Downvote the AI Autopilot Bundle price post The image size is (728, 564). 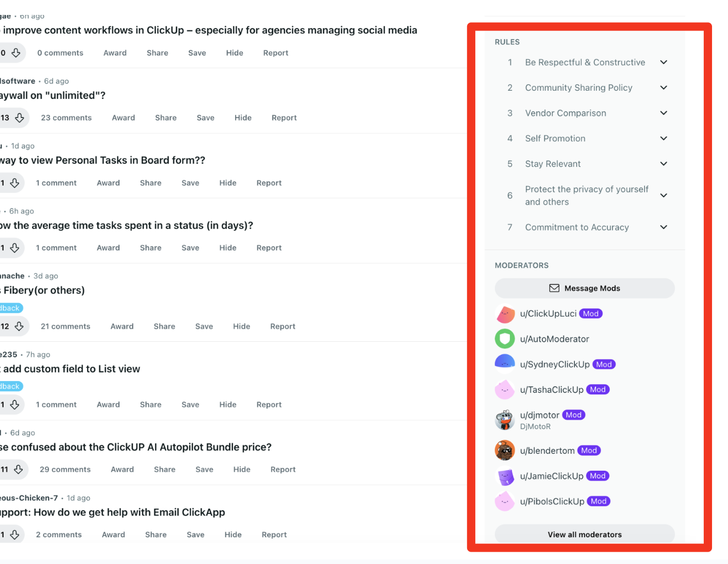[19, 470]
